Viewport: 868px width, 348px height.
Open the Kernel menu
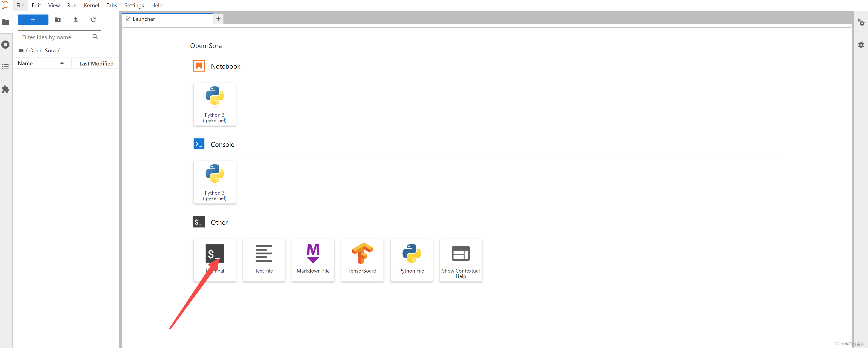[x=91, y=5]
